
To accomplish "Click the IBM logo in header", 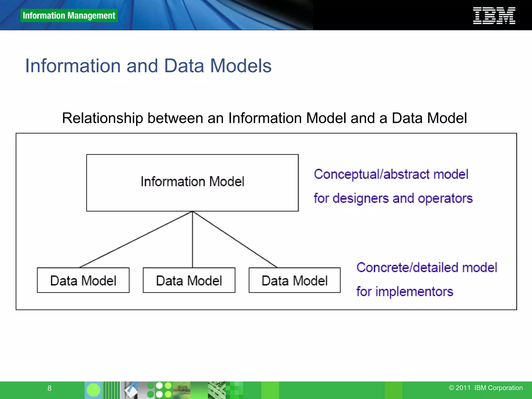I will [x=494, y=16].
